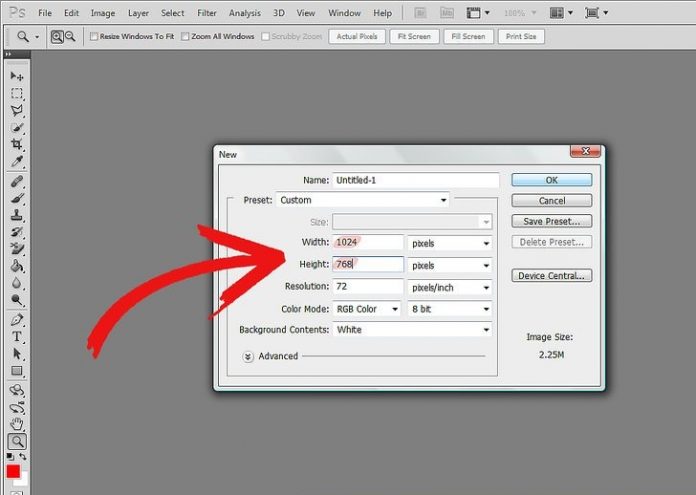Viewport: 696px width, 495px height.
Task: Click the red foreground color swatch
Action: tap(13, 471)
